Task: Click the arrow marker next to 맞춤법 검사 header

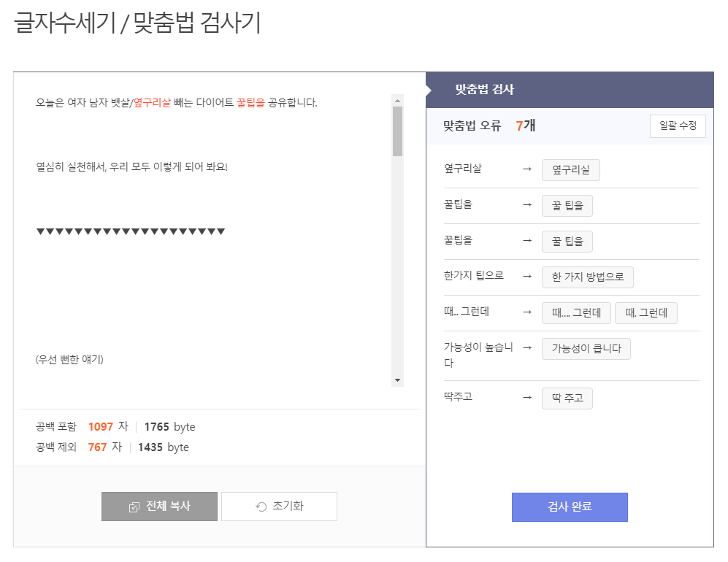Action: (x=429, y=90)
